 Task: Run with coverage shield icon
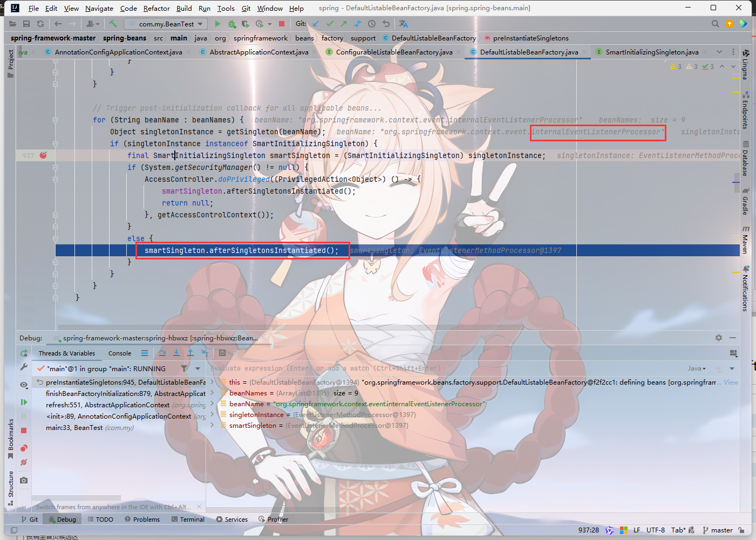click(x=246, y=24)
